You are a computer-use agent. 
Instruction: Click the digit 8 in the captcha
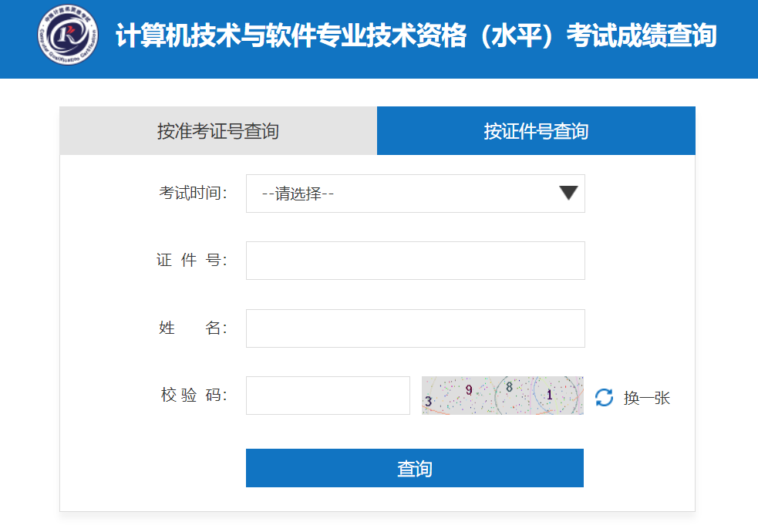click(x=509, y=386)
